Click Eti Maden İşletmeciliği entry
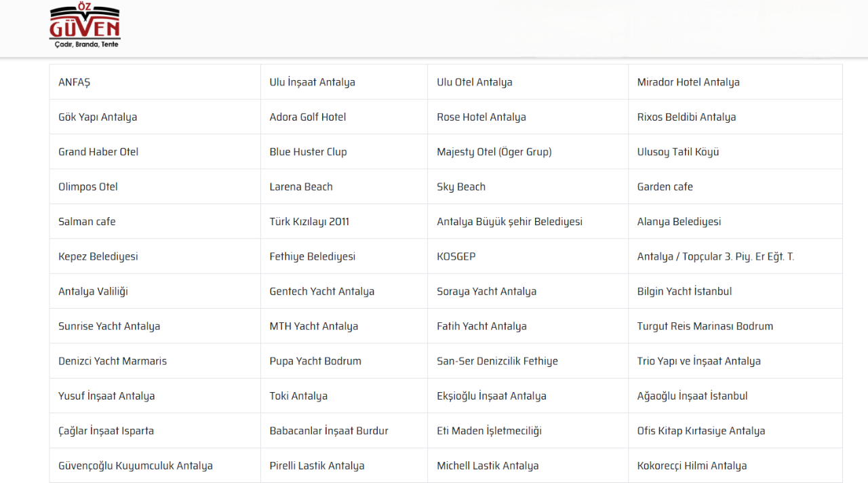This screenshot has height=483, width=868. (x=489, y=431)
